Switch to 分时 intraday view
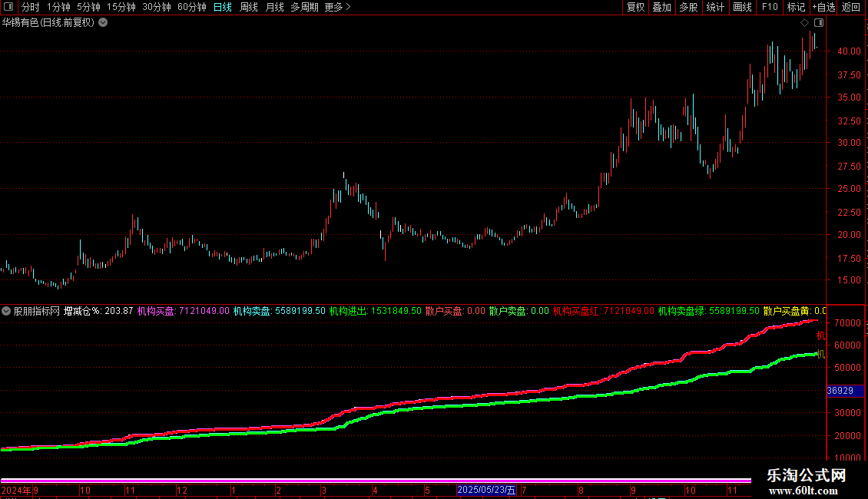The height and width of the screenshot is (499, 868). (x=31, y=7)
